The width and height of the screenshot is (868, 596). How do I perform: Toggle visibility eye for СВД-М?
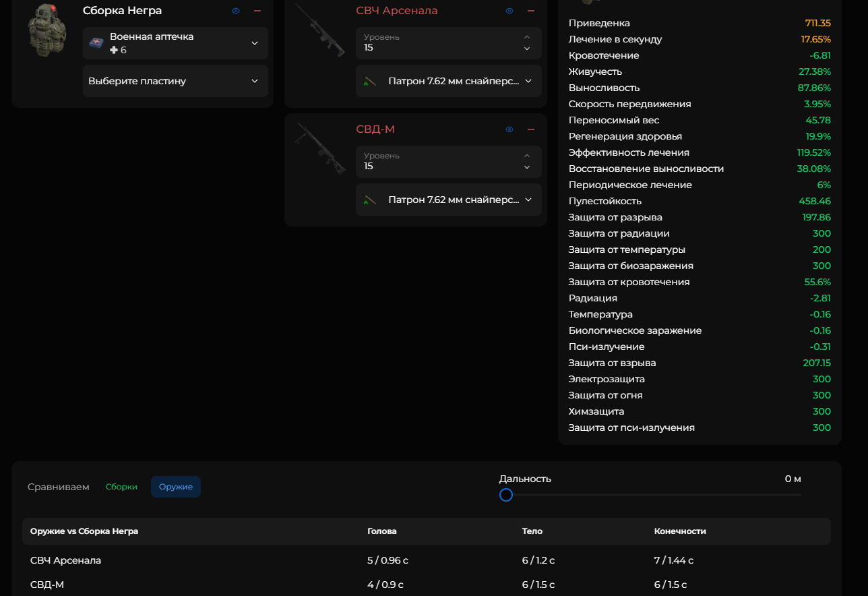509,129
